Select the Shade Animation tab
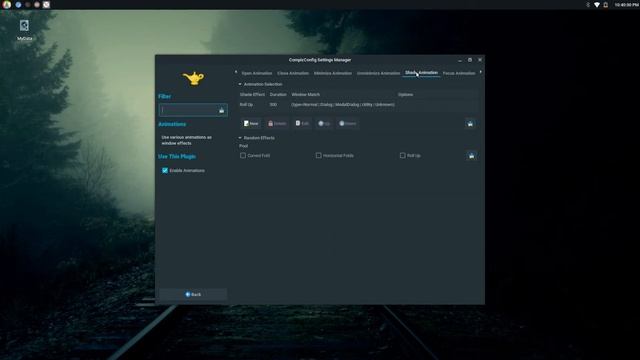The image size is (640, 360). pos(421,73)
